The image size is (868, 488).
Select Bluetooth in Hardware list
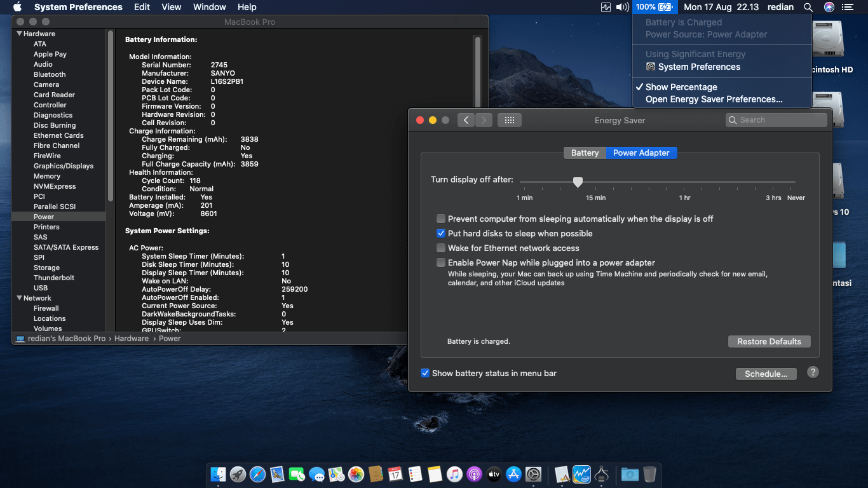50,74
